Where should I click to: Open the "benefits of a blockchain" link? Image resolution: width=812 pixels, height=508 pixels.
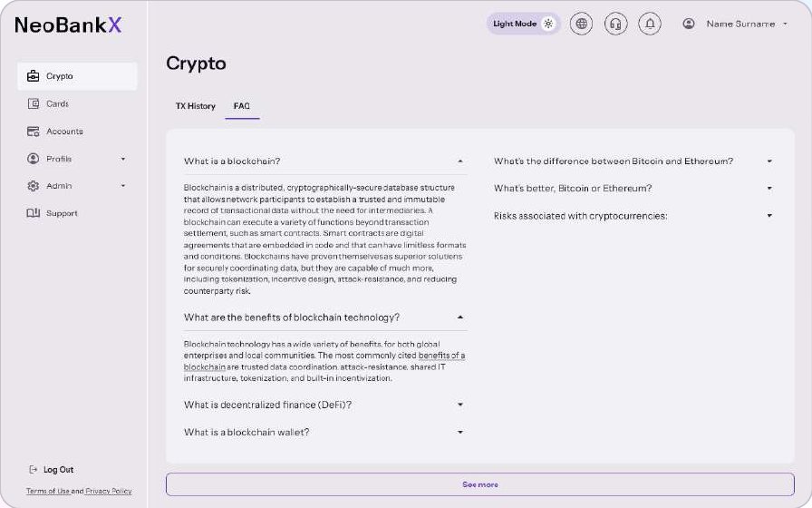tap(324, 361)
